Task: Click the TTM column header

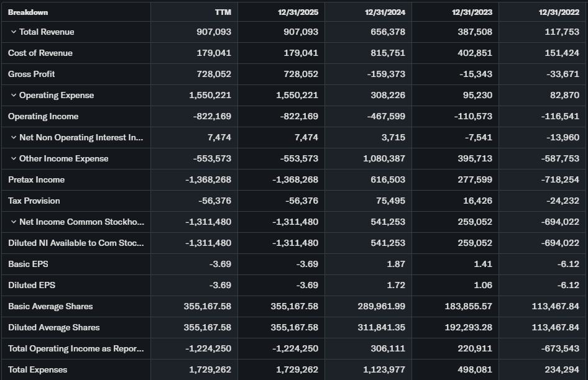Action: click(223, 12)
